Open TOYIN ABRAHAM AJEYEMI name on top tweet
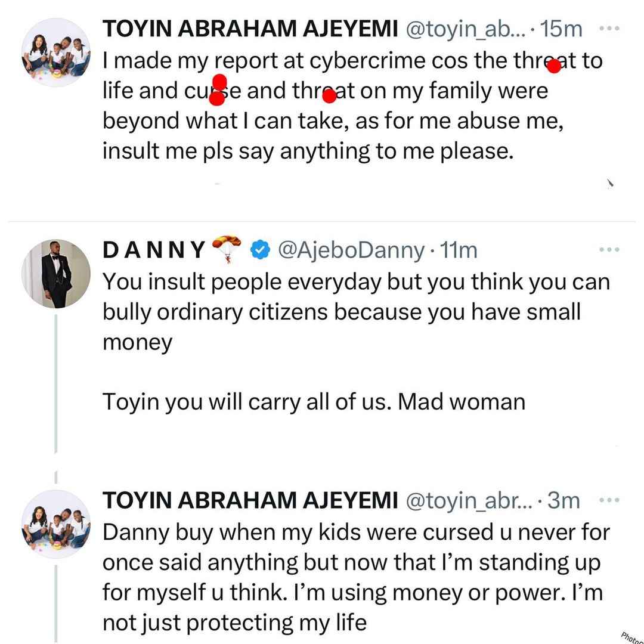644x644 pixels. (250, 29)
